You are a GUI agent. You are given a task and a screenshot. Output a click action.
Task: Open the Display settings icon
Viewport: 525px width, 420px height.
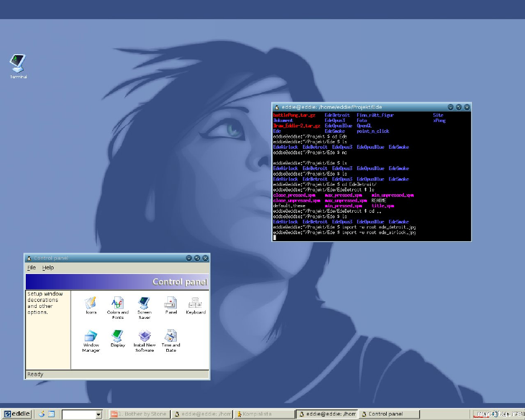(x=118, y=336)
